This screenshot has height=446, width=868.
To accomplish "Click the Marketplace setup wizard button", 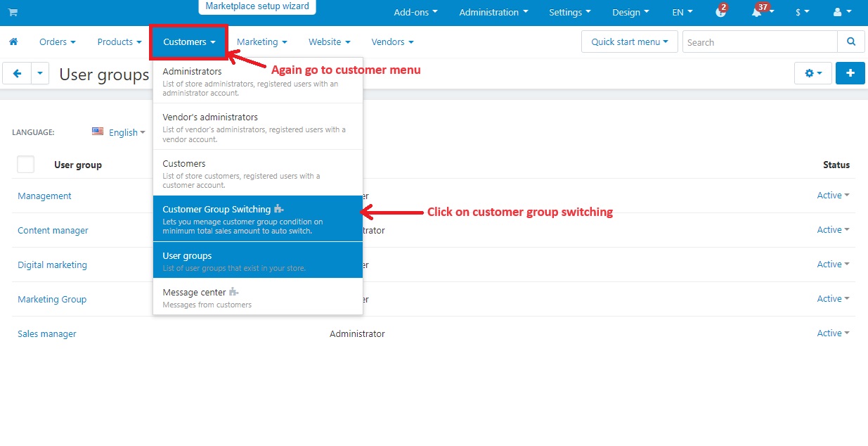I will click(x=257, y=7).
